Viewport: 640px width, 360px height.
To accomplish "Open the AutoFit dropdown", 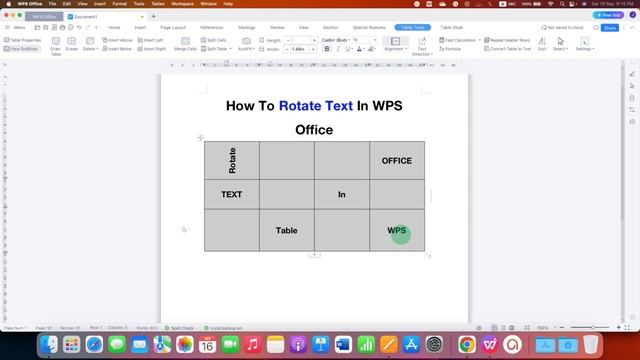I will tap(246, 44).
